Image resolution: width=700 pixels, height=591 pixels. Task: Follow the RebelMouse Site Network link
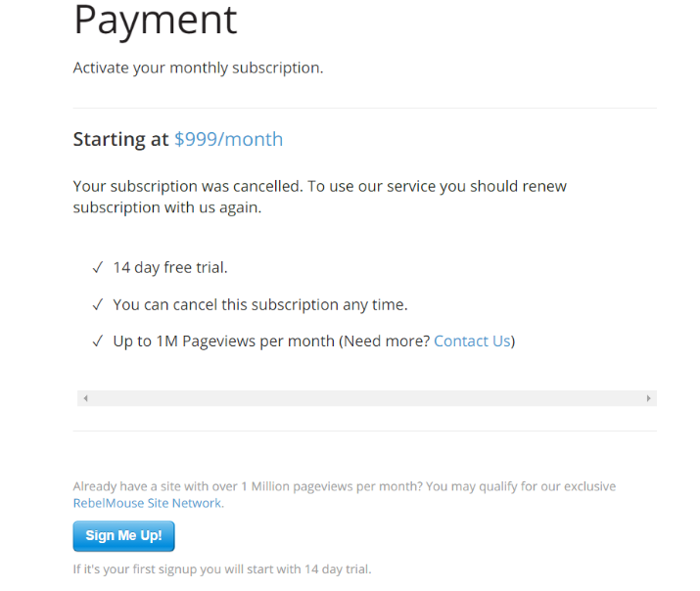148,503
